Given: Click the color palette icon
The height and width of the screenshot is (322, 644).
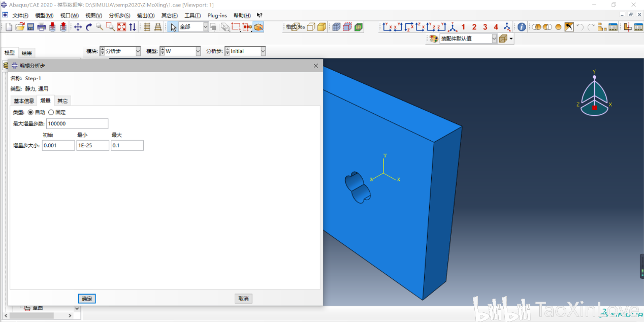Looking at the screenshot, I should click(433, 38).
